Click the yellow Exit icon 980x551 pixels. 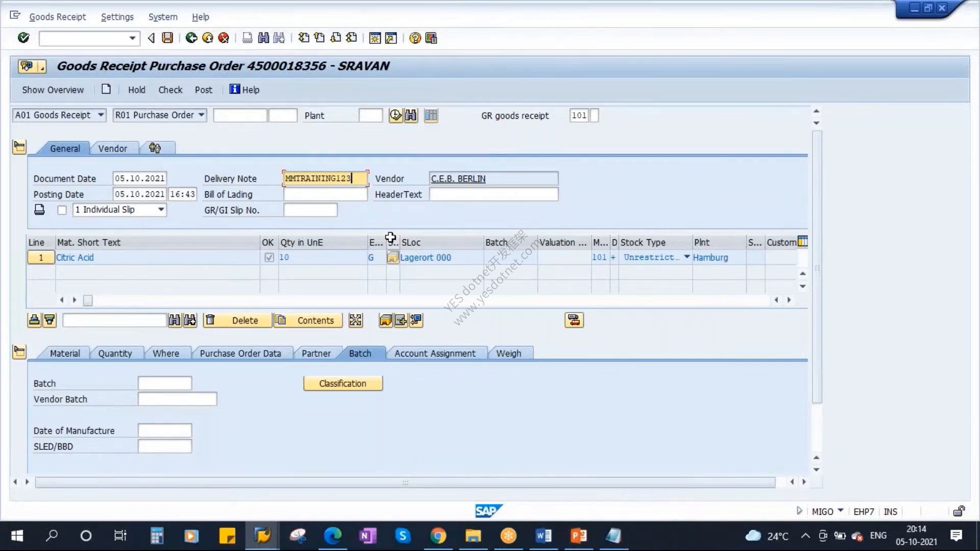(208, 38)
